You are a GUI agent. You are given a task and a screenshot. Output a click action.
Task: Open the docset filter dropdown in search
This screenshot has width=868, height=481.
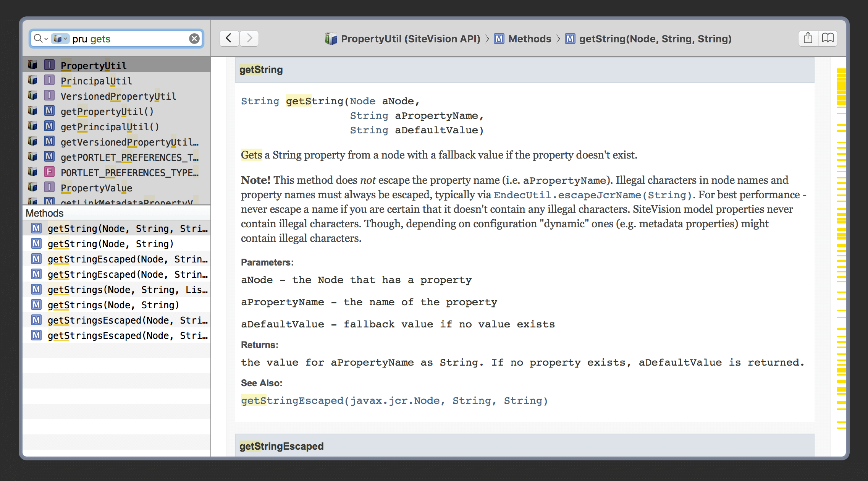(60, 39)
